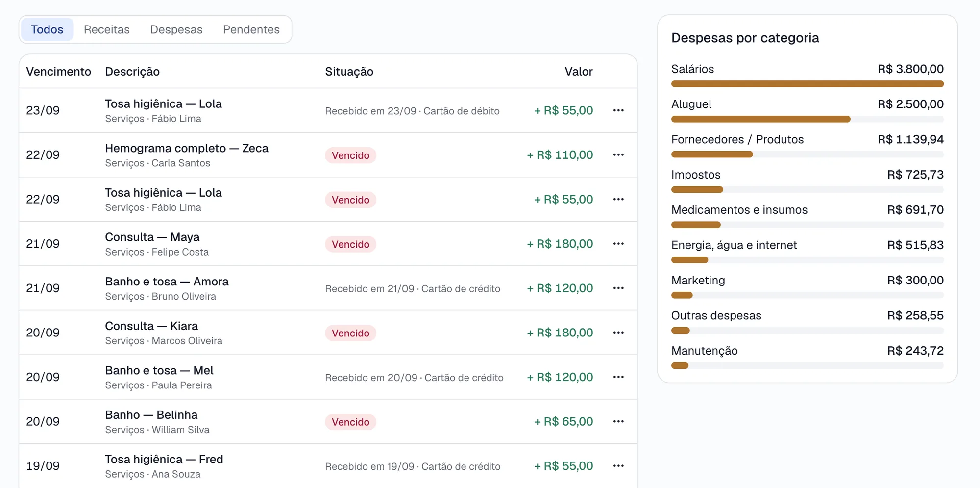
Task: Click 'Serviços · Paula Pereira' subtitle
Action: 159,385
